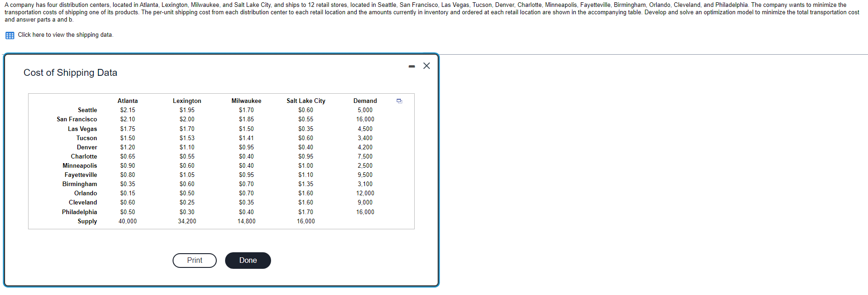
Task: Click Fayetteville demand value 9,500
Action: tap(365, 175)
